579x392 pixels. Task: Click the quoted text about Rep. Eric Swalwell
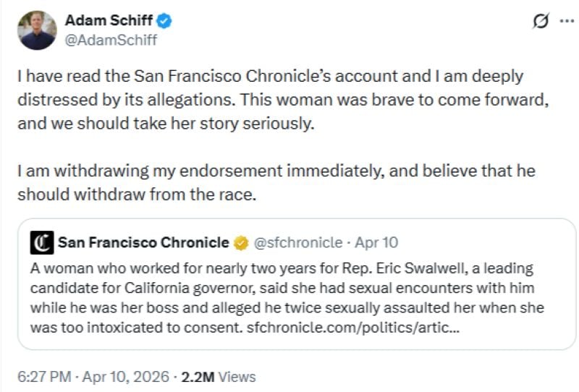282,288
